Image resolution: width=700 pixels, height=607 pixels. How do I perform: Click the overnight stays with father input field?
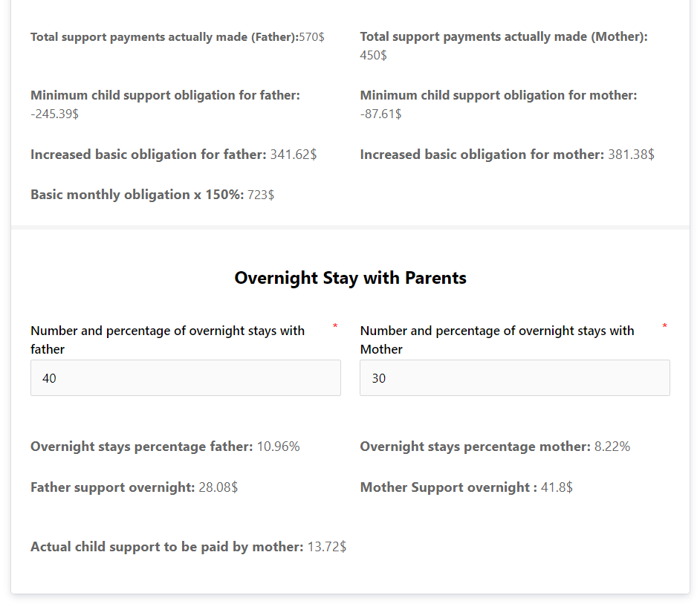click(185, 377)
